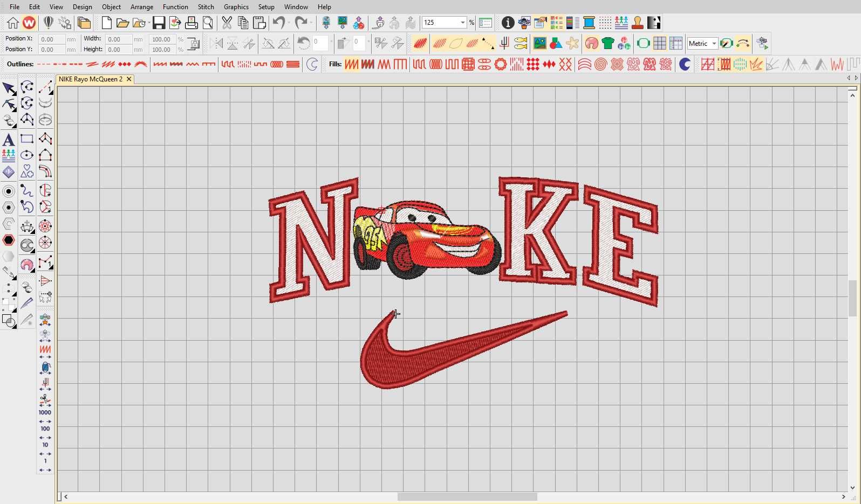Toggle the starburst fill effect icon
The image size is (861, 504).
(756, 64)
